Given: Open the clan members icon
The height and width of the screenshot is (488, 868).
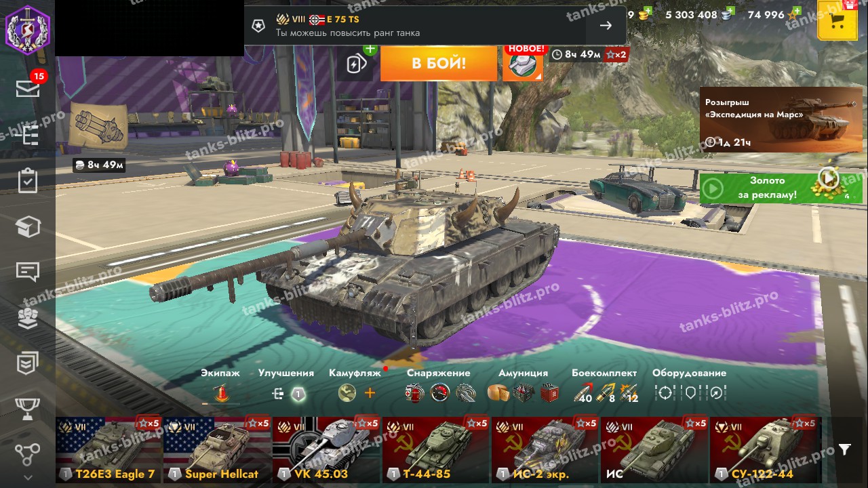Looking at the screenshot, I should [28, 318].
